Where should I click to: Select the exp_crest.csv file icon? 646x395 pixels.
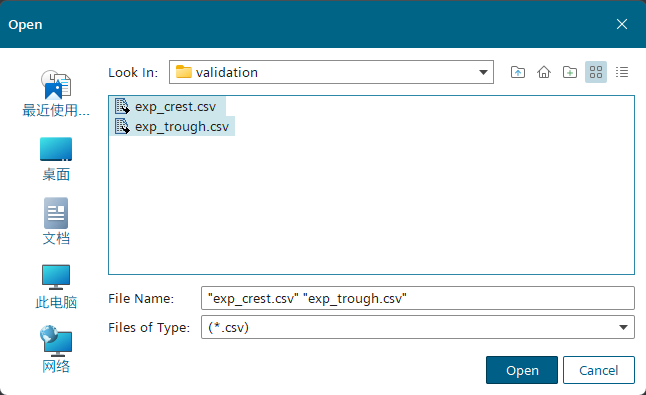pos(122,106)
